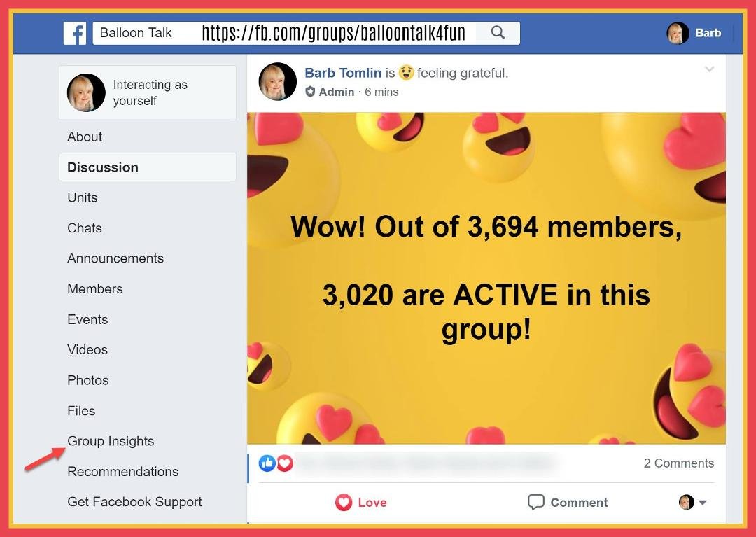756x537 pixels.
Task: Click the Facebook logo icon
Action: coord(75,33)
